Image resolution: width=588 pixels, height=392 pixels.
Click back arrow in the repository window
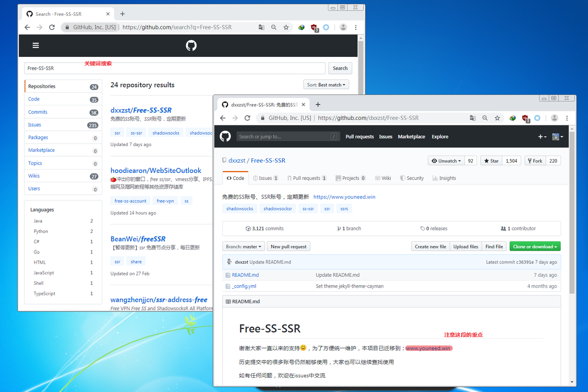click(x=223, y=118)
